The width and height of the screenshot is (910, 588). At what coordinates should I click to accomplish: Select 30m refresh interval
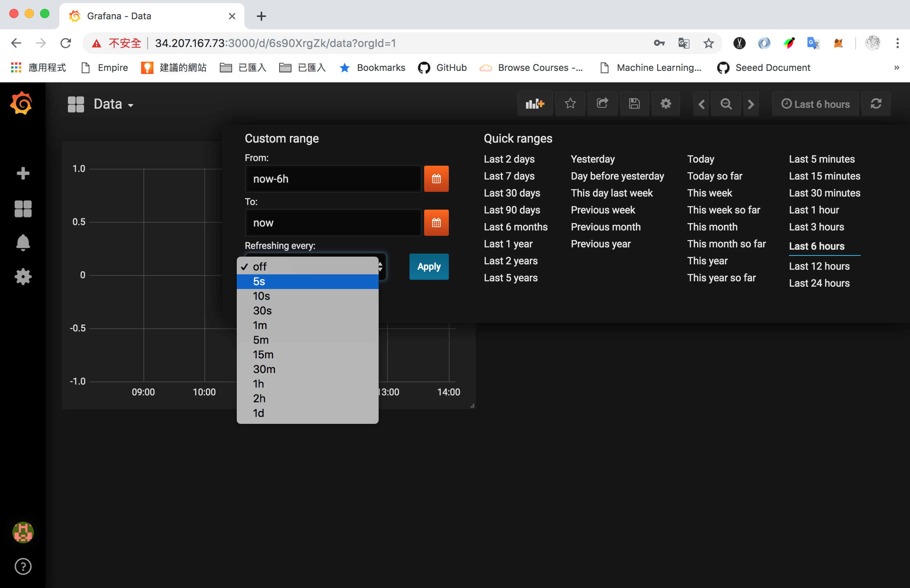coord(308,370)
